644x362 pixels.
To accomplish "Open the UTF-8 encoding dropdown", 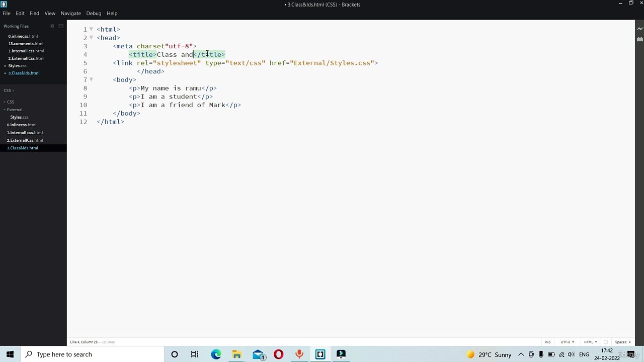I will pyautogui.click(x=568, y=342).
